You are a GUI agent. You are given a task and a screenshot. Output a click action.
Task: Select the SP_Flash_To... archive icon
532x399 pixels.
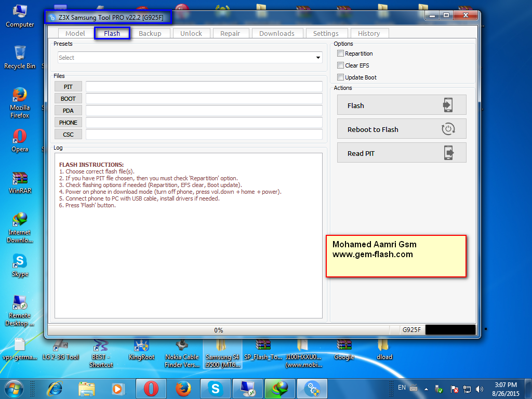coord(263,350)
